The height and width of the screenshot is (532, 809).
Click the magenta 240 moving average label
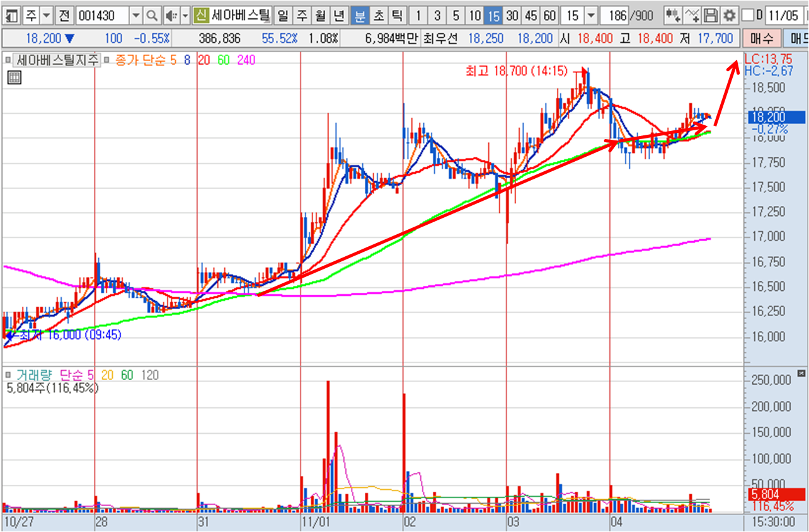246,61
